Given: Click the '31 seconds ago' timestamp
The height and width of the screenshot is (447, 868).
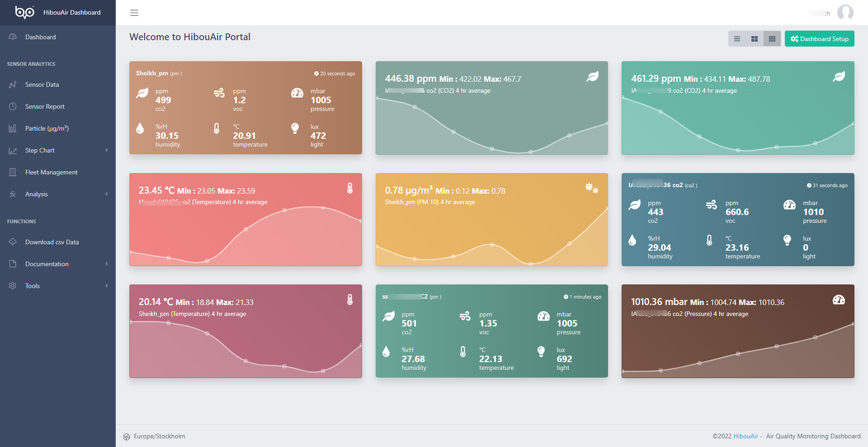Looking at the screenshot, I should (827, 185).
